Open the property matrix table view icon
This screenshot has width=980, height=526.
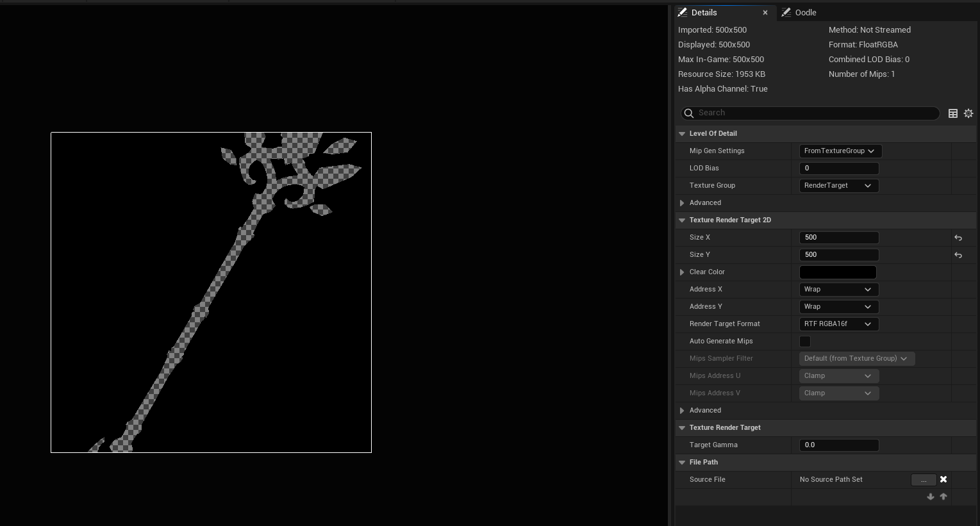[x=953, y=113]
